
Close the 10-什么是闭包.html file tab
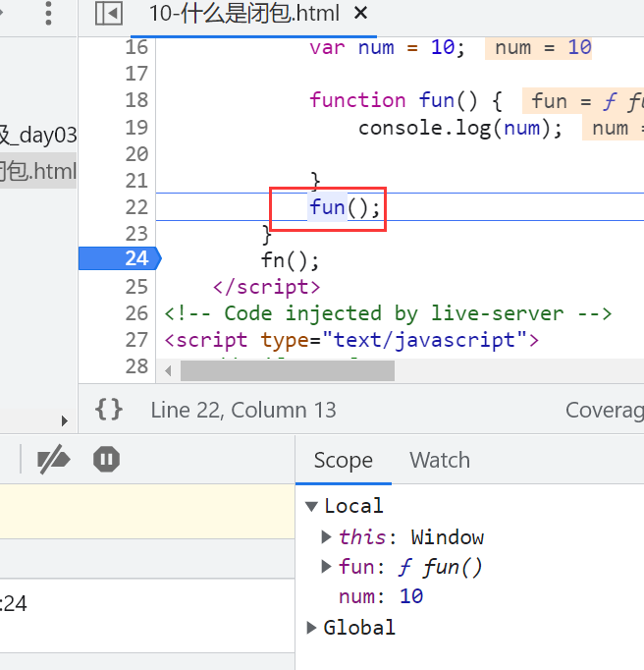(x=360, y=14)
